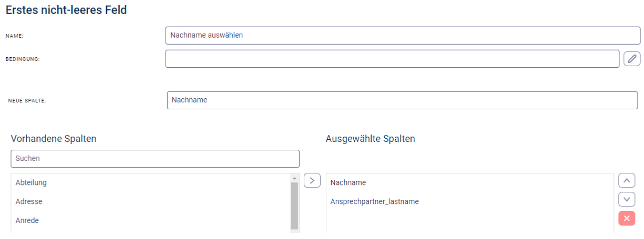Screen dimensions: 644x239
Task: Choose Anrede from the available columns list
Action: [x=27, y=220]
